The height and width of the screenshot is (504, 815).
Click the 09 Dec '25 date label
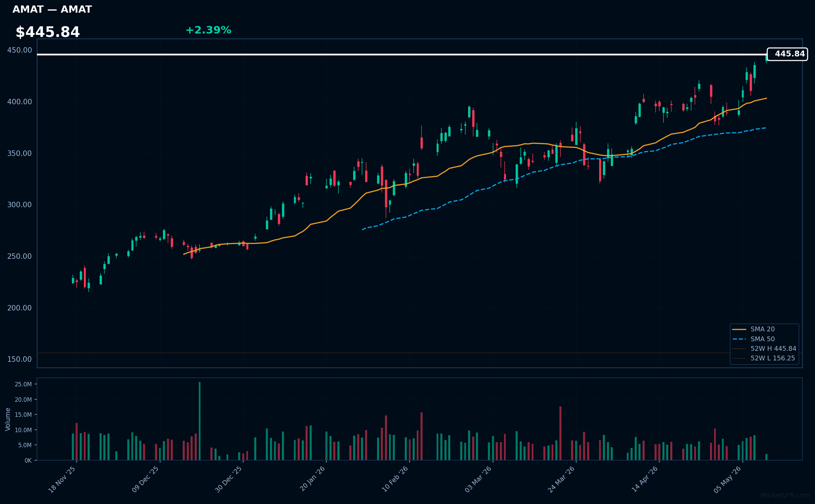point(145,479)
